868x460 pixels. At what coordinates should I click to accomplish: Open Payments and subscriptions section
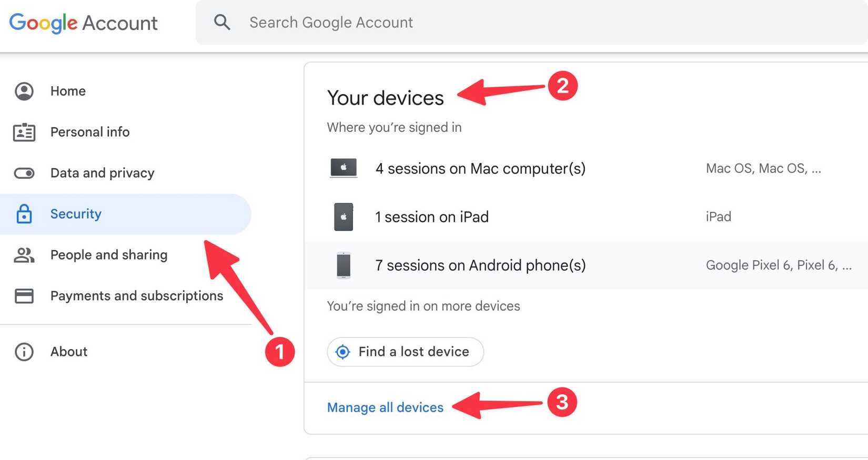(x=137, y=296)
